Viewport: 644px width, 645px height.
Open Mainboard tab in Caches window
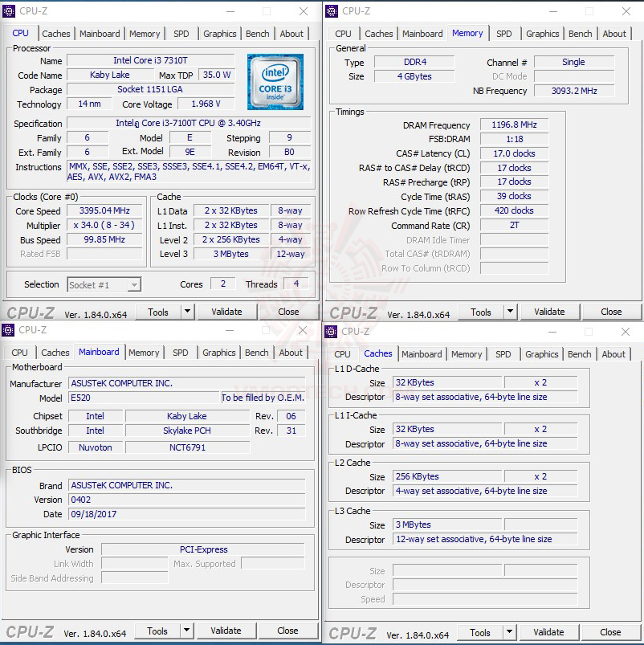tap(422, 354)
